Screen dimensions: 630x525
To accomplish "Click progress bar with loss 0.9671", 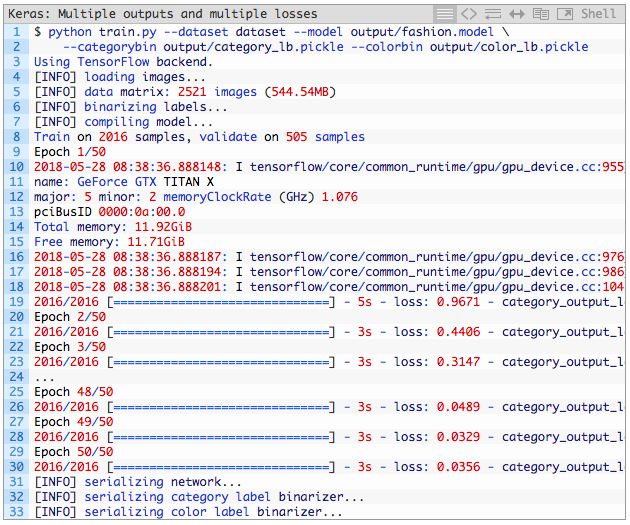I will [222, 302].
